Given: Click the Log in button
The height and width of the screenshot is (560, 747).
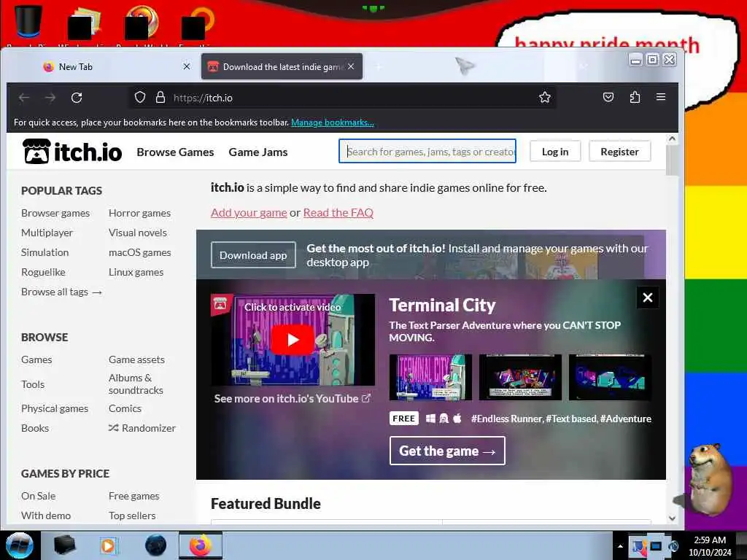Looking at the screenshot, I should click(x=555, y=152).
